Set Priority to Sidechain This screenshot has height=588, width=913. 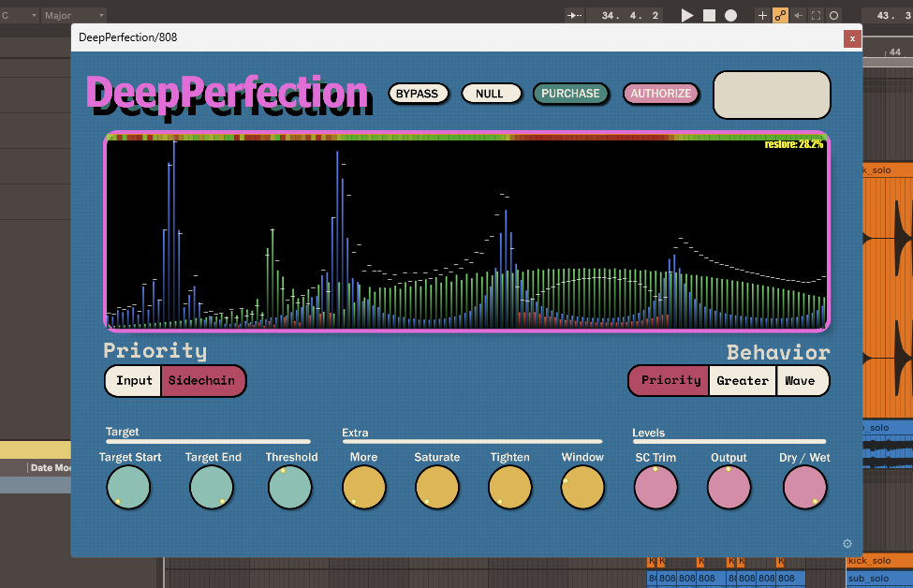(x=202, y=381)
